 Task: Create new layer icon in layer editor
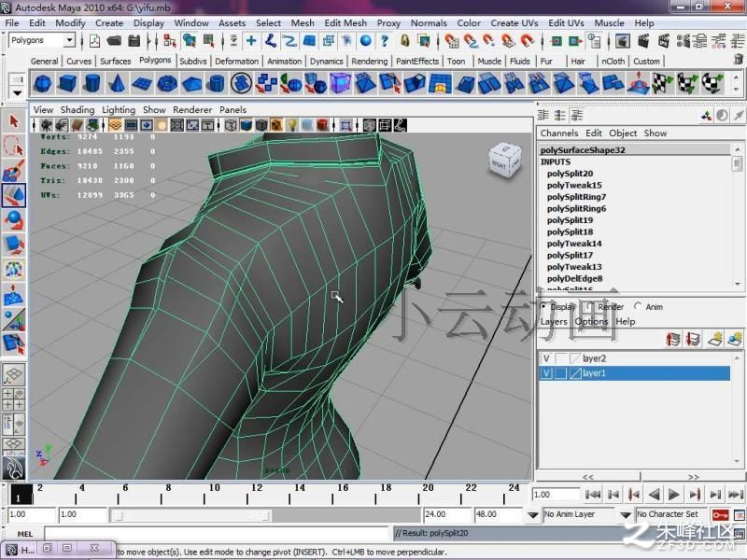click(x=714, y=340)
